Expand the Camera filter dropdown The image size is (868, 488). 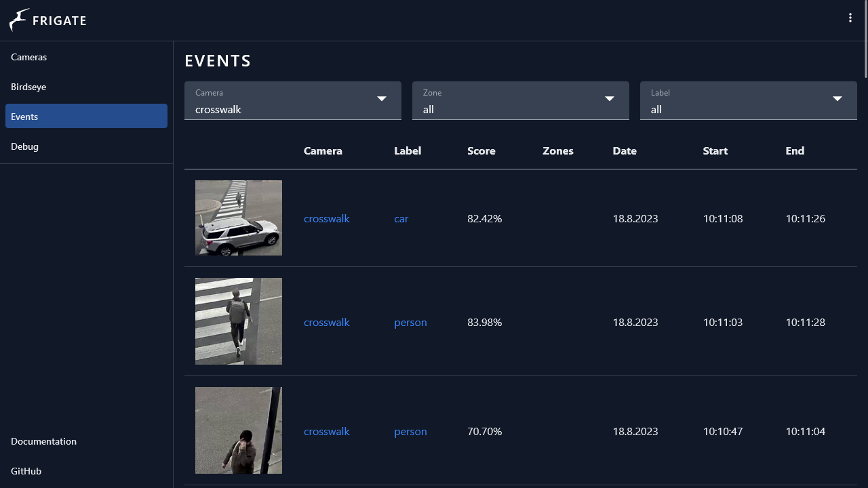292,101
